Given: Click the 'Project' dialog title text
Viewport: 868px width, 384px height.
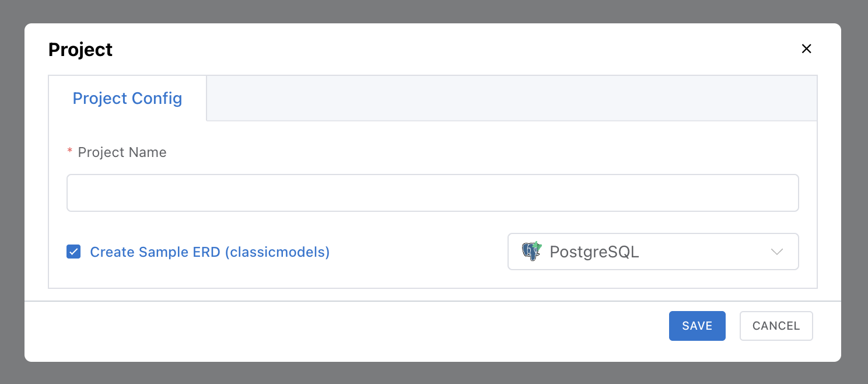Looking at the screenshot, I should pos(80,50).
